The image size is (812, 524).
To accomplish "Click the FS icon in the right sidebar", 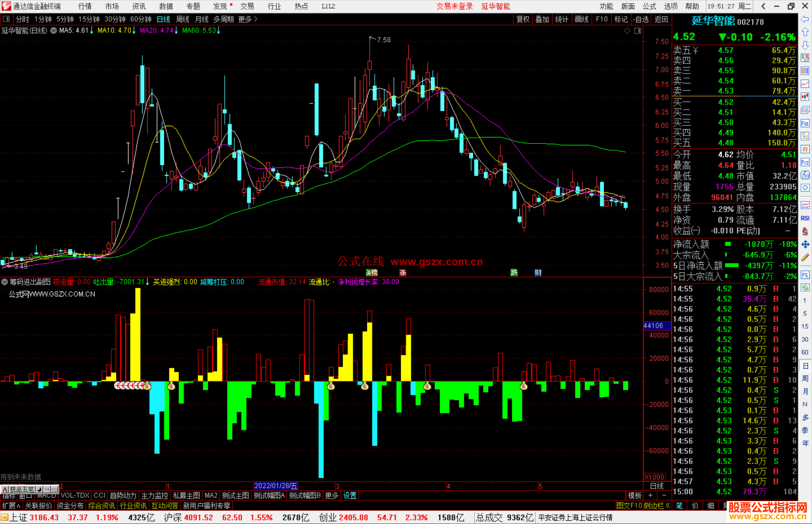I will click(805, 275).
